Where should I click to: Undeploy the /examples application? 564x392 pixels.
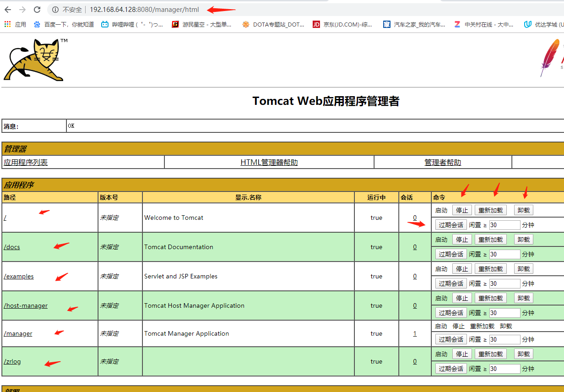[x=524, y=269]
